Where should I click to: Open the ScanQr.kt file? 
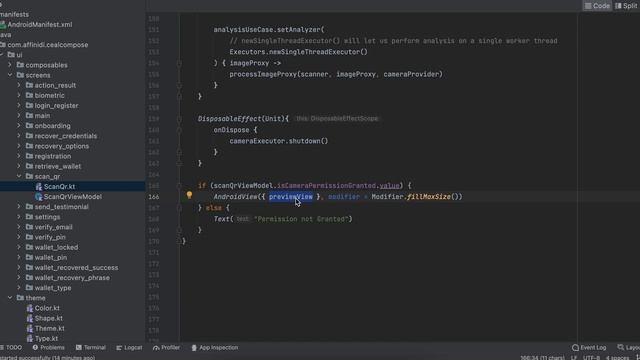pyautogui.click(x=59, y=187)
